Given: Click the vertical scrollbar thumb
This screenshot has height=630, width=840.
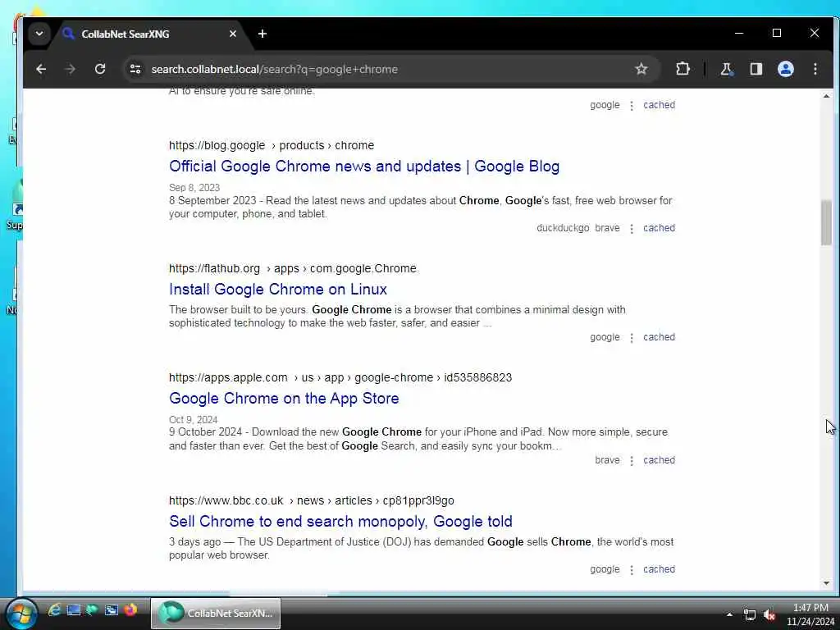Looking at the screenshot, I should 826,222.
